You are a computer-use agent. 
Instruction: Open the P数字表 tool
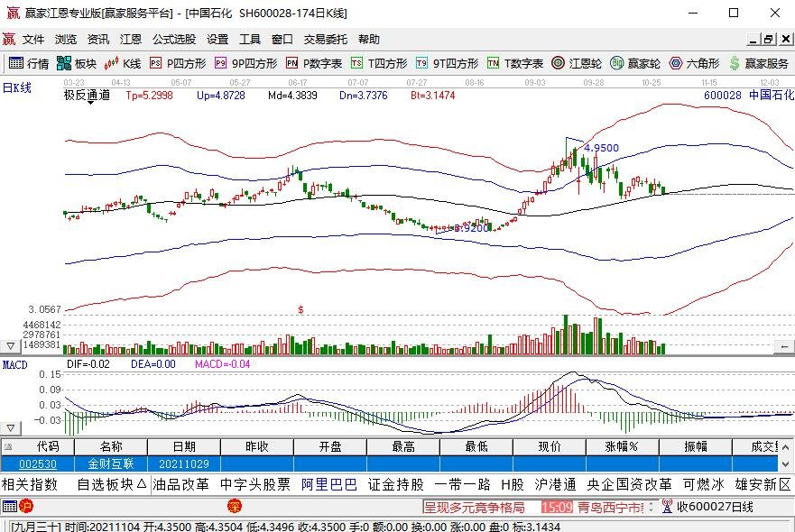[314, 63]
